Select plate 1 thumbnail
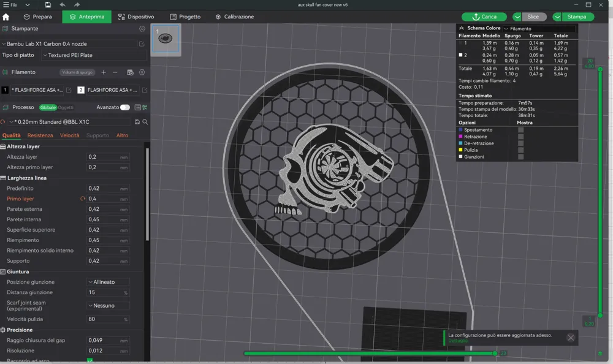This screenshot has width=613, height=364. click(x=166, y=39)
